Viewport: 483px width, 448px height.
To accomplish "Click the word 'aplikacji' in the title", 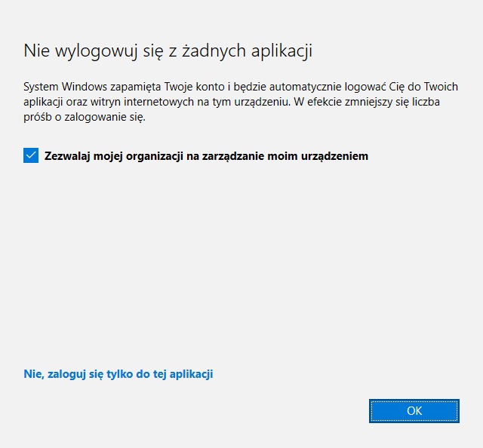I will coord(281,51).
